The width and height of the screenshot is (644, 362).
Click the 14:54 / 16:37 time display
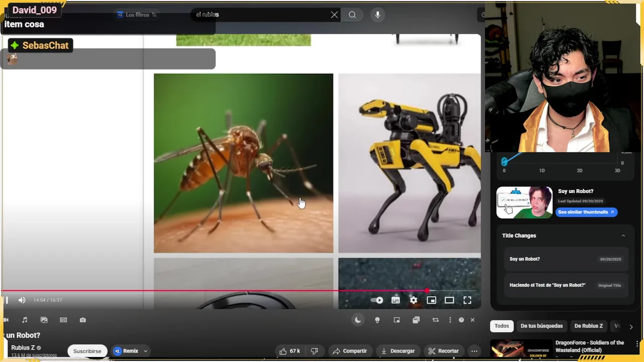pyautogui.click(x=48, y=300)
